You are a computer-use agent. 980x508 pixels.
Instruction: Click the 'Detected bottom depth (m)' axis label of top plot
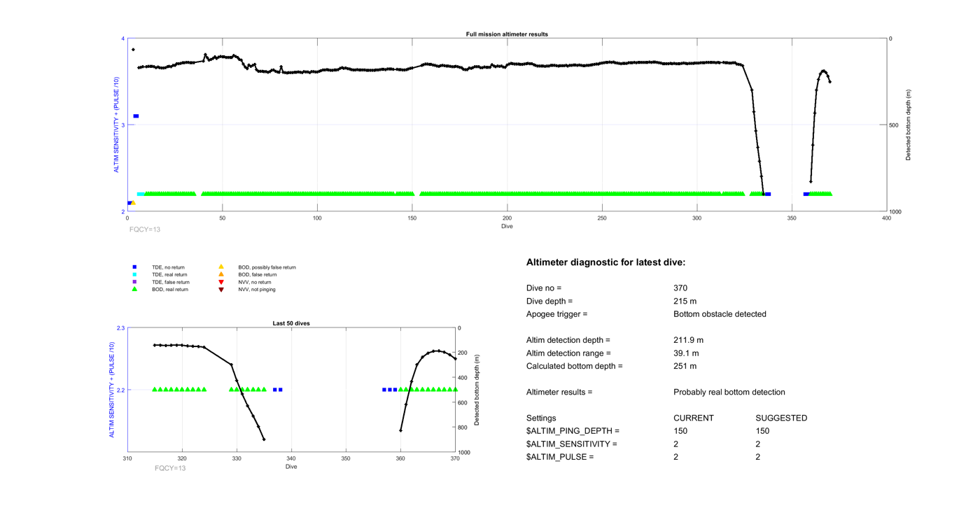pyautogui.click(x=909, y=125)
